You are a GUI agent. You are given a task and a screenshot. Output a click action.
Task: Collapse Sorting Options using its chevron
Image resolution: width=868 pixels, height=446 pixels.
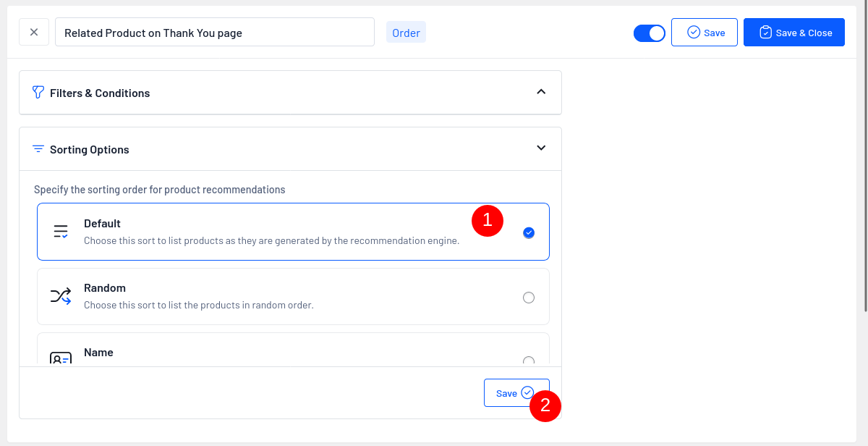[x=541, y=148]
